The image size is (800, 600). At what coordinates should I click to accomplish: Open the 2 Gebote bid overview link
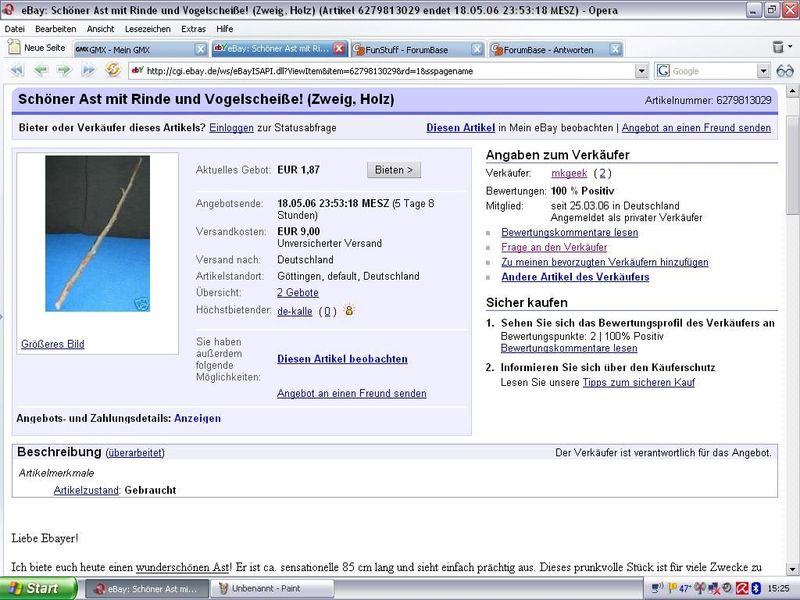[298, 293]
